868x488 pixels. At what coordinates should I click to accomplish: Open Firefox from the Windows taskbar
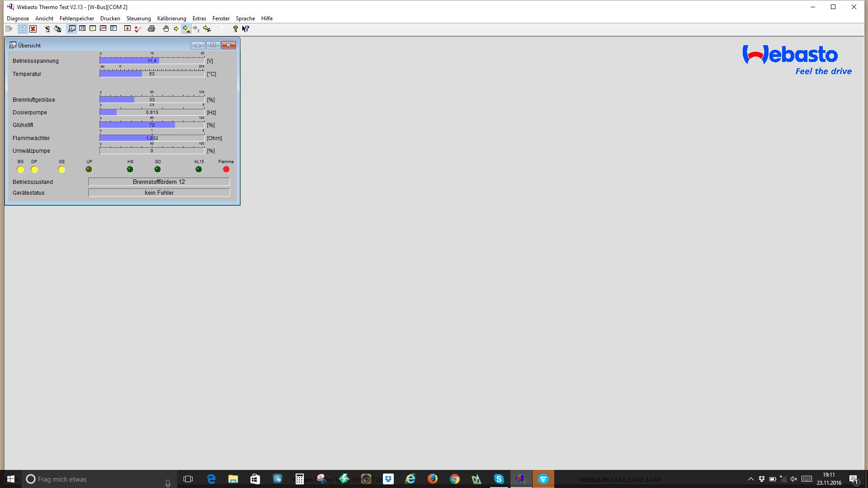point(432,479)
